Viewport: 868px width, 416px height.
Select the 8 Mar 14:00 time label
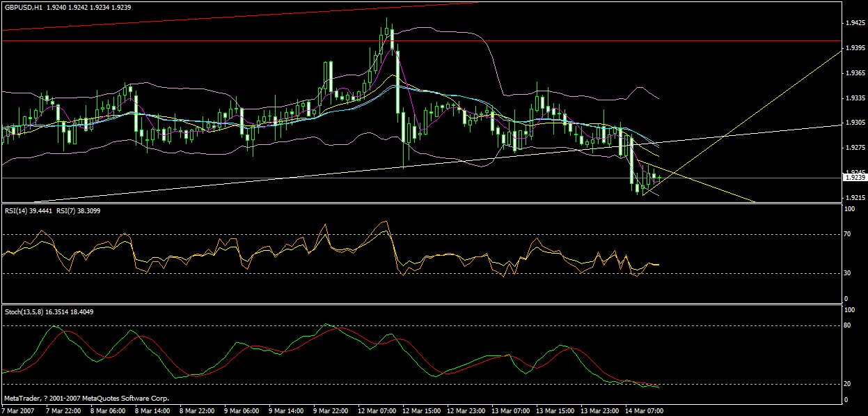tap(153, 411)
